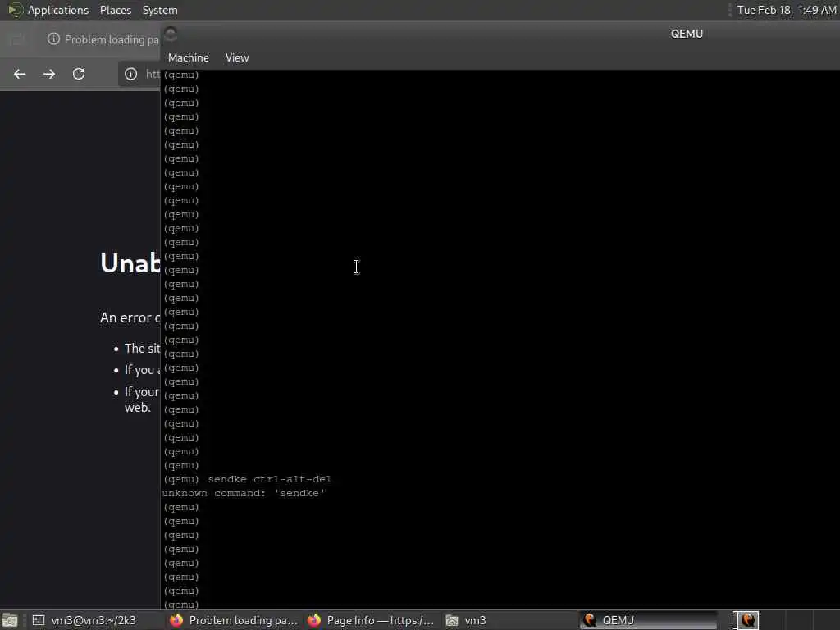Click the Applications logo icon in panel
The width and height of the screenshot is (840, 630).
pyautogui.click(x=15, y=10)
